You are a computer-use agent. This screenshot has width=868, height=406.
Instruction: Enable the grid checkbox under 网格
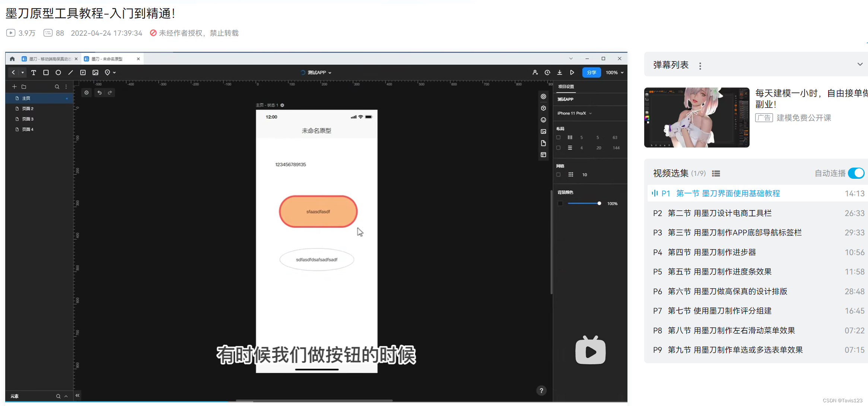(558, 174)
